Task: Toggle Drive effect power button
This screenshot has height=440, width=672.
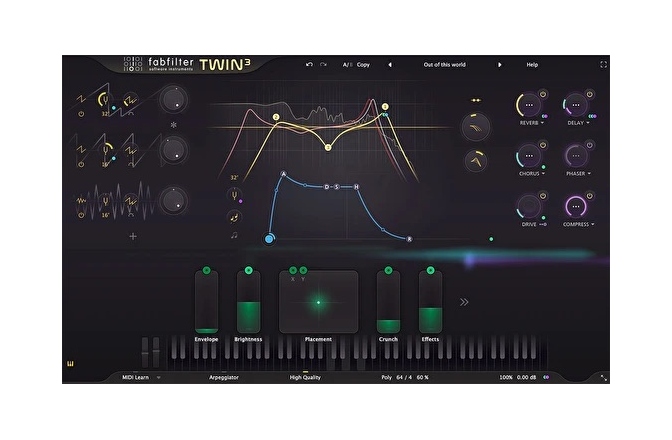Action: (543, 196)
